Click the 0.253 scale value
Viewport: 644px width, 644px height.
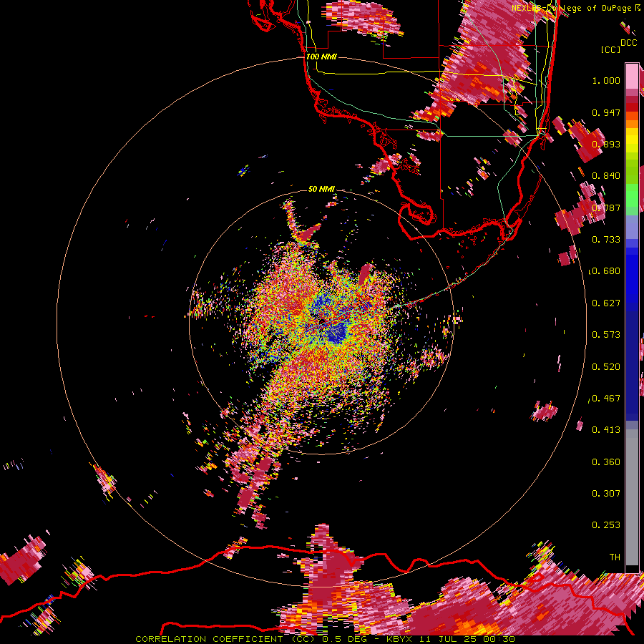click(x=606, y=525)
